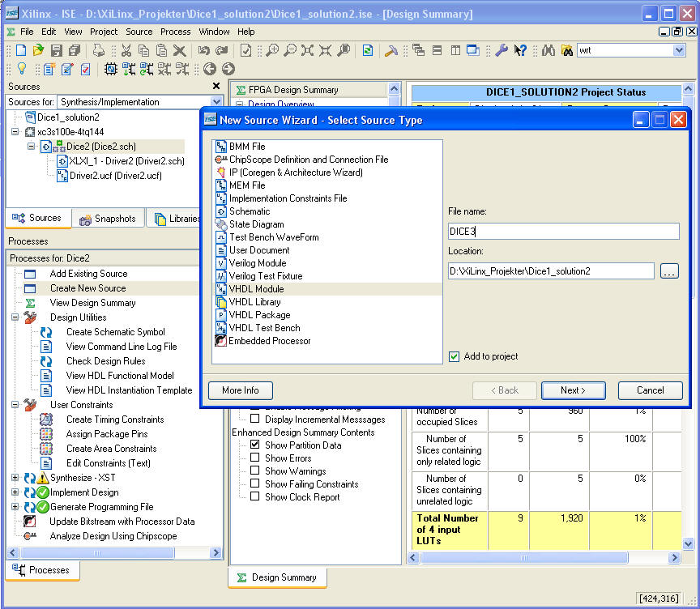
Task: Click the Cascade windows toolbar icon
Action: [x=419, y=50]
